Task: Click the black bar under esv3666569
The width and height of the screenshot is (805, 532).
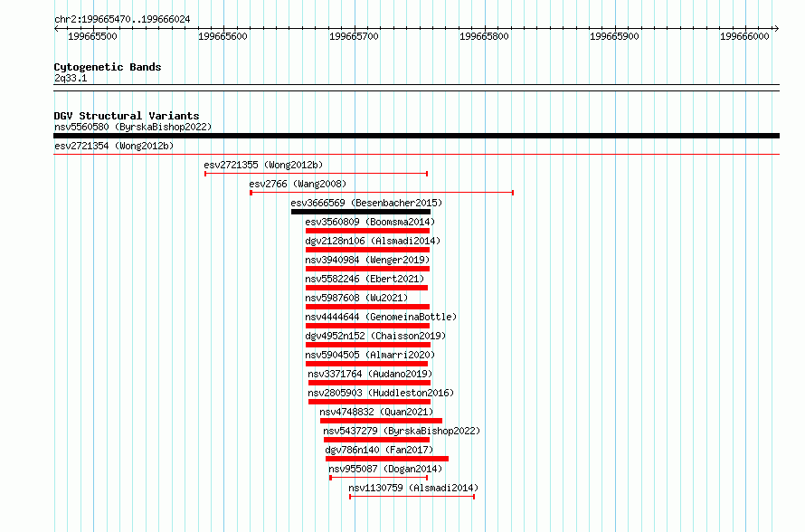Action: (x=361, y=212)
